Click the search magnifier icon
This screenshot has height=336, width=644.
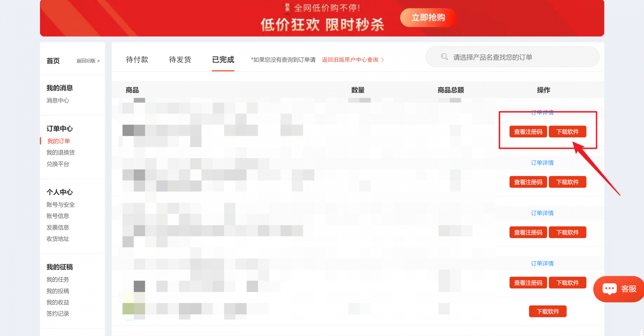(444, 57)
